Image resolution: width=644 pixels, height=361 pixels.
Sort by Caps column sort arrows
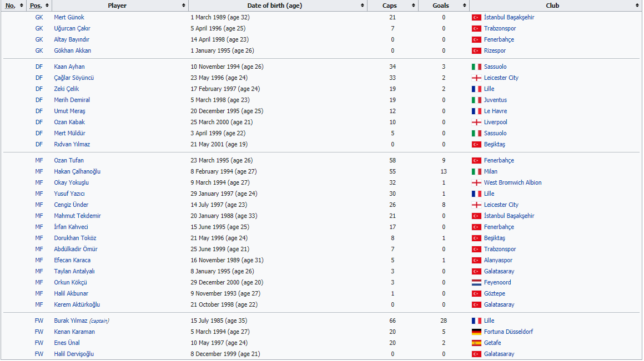pyautogui.click(x=414, y=6)
